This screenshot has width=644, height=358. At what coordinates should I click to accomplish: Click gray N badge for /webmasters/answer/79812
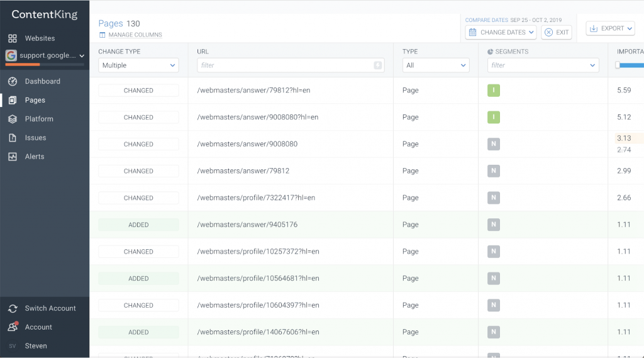point(494,171)
